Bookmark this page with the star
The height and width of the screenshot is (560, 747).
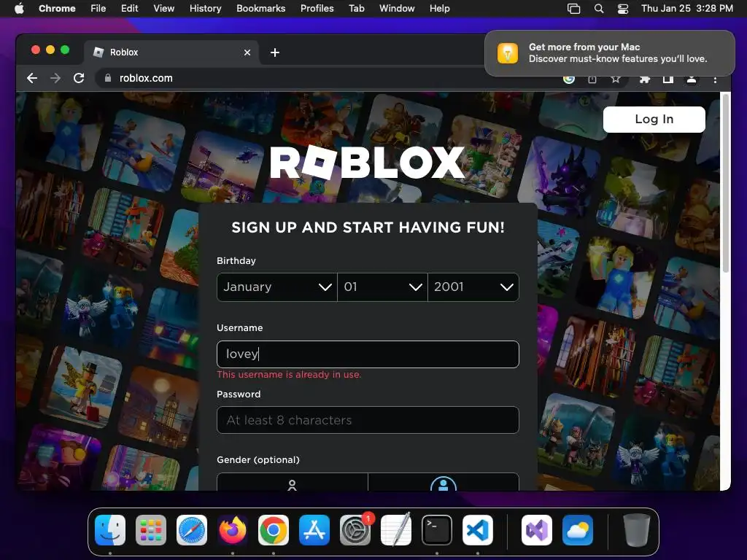click(616, 79)
